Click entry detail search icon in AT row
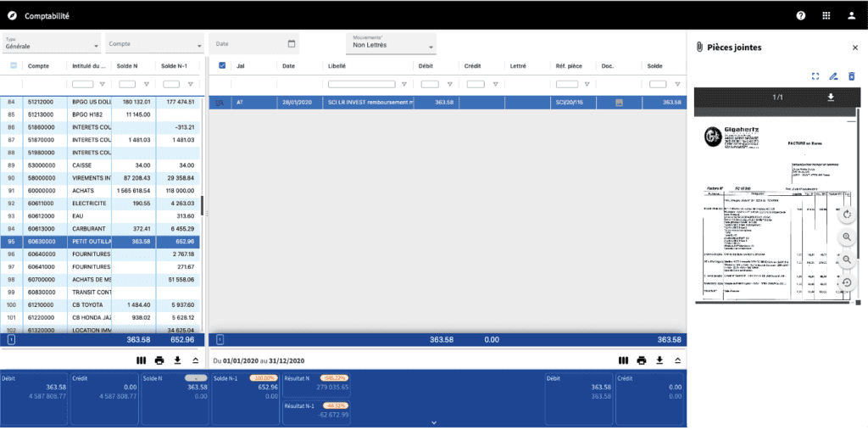The image size is (868, 430). pyautogui.click(x=220, y=103)
